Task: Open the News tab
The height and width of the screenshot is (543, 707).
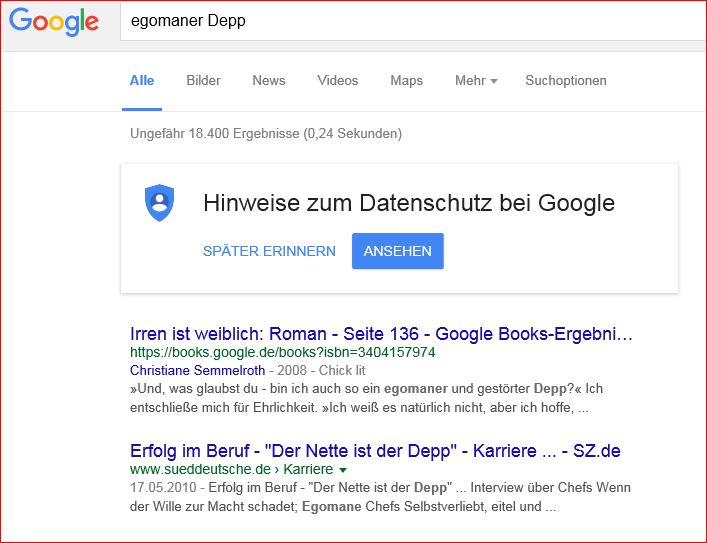Action: 269,81
